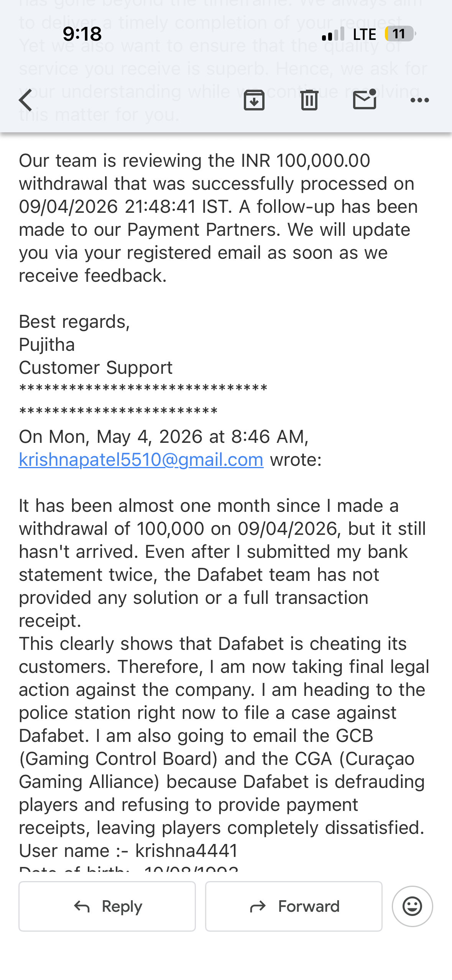452x980 pixels.
Task: Go back using the back arrow
Action: [26, 100]
